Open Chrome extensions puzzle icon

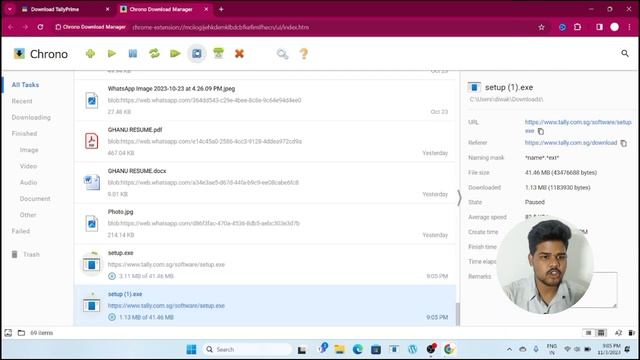[577, 27]
